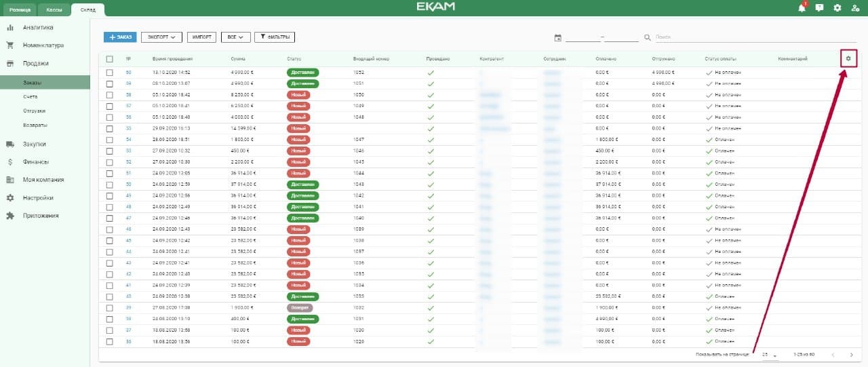Screen dimensions: 868x367
Task: Click the blue add Заказ button
Action: point(120,37)
